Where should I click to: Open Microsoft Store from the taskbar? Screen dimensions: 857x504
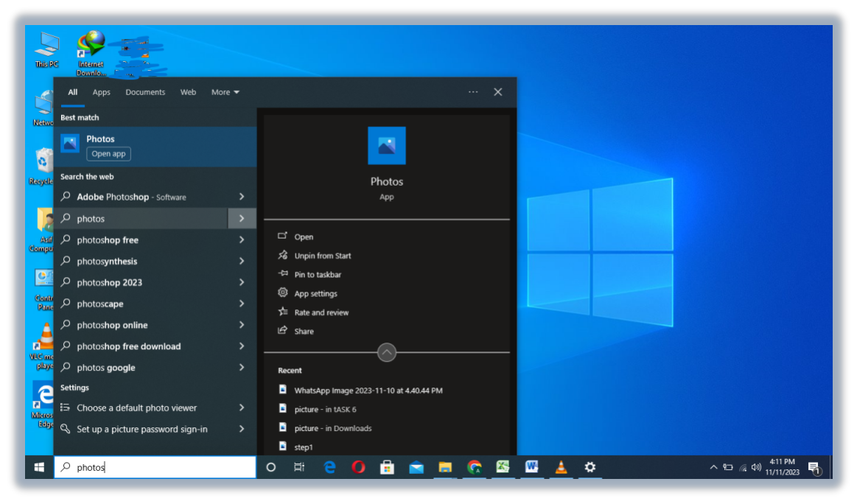click(387, 467)
